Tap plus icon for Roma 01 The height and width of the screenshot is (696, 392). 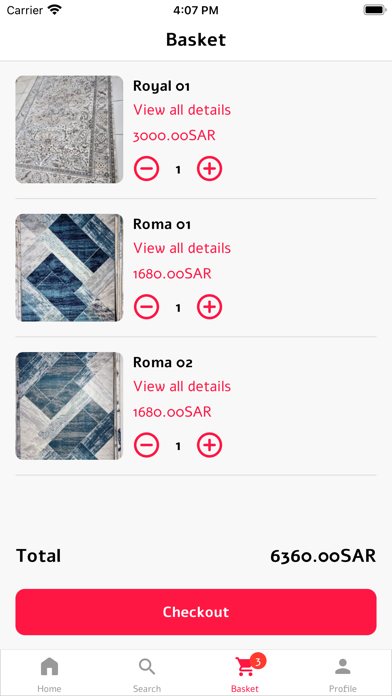point(210,307)
